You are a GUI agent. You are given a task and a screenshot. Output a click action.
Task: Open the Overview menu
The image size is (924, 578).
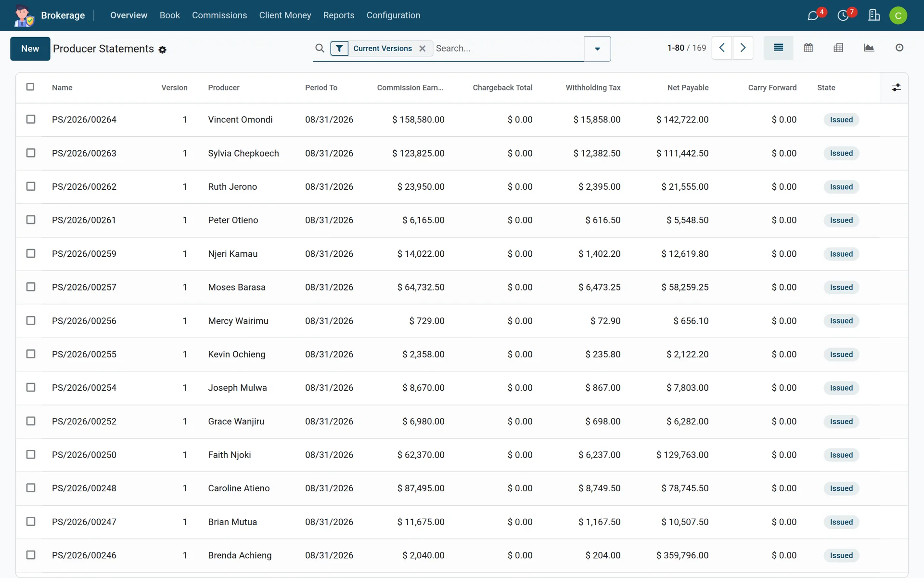pyautogui.click(x=128, y=15)
